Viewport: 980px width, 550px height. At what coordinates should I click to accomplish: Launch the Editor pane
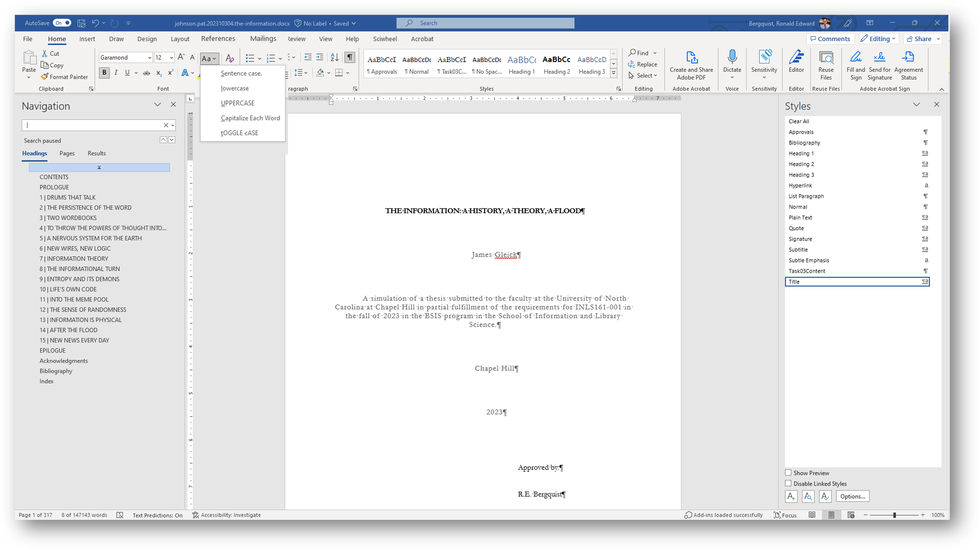796,63
